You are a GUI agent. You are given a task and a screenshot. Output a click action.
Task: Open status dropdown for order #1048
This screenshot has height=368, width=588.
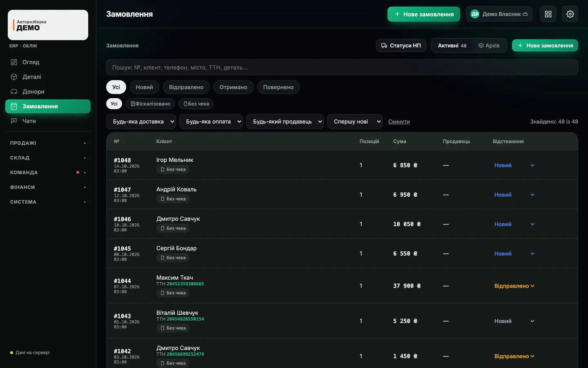click(514, 165)
